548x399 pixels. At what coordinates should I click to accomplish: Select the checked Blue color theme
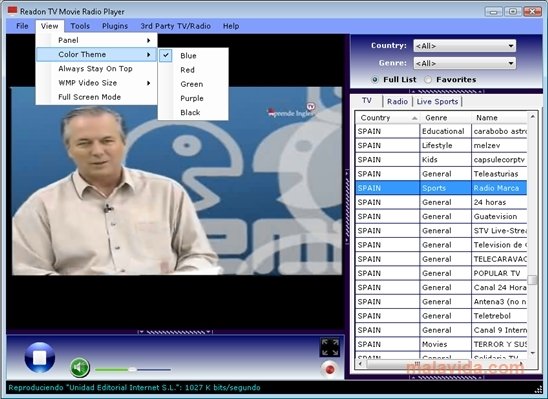[x=193, y=56]
